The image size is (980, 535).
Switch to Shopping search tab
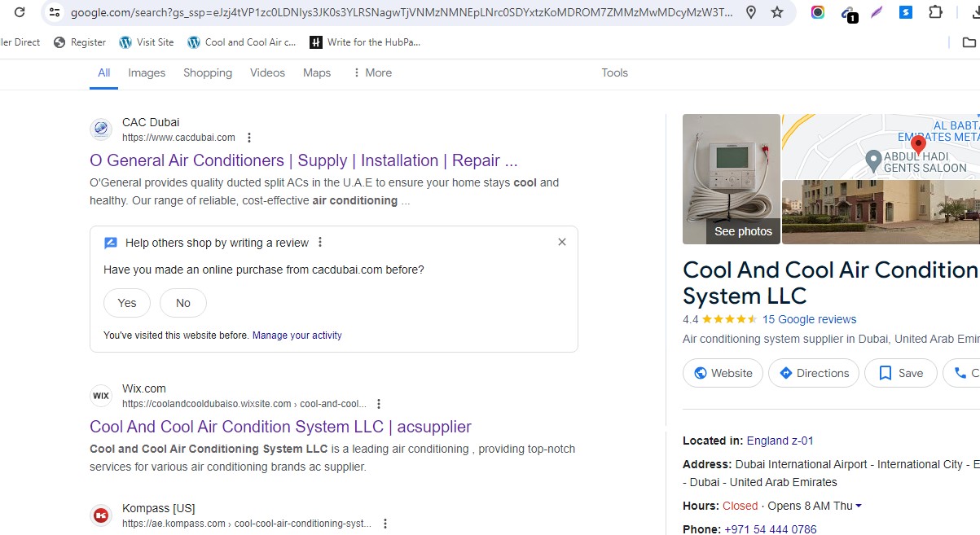(208, 72)
